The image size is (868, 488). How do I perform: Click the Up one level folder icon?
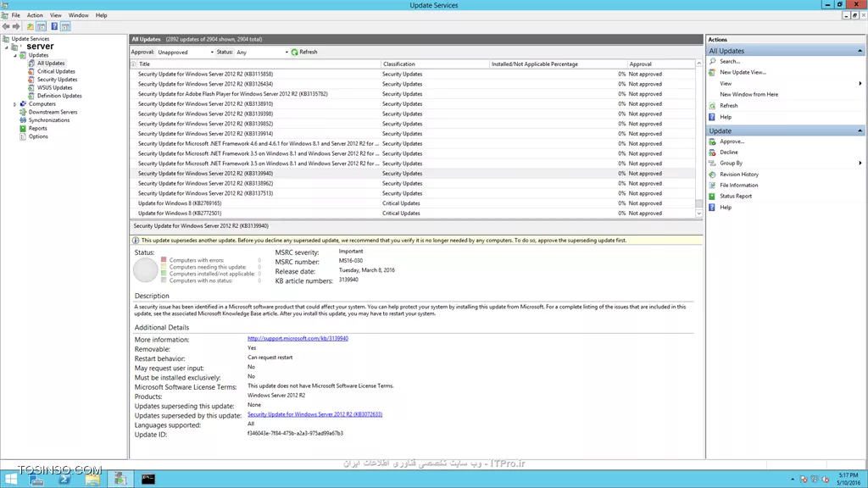click(30, 26)
